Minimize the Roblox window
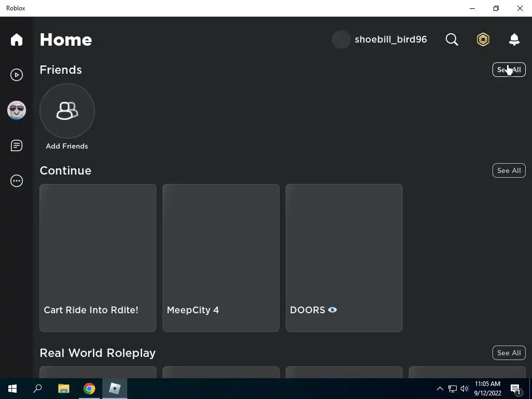This screenshot has width=532, height=399. pos(472,8)
